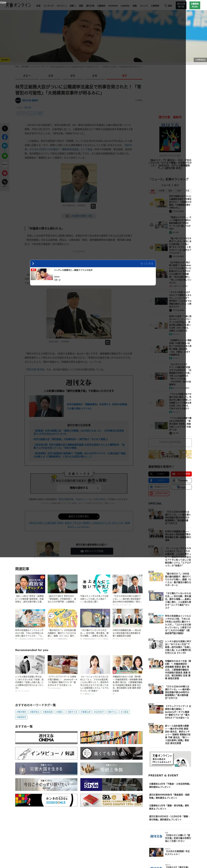Open コミック in header navigation
Image resolution: width=207 pixels, height=868 pixels.
coord(144,6)
